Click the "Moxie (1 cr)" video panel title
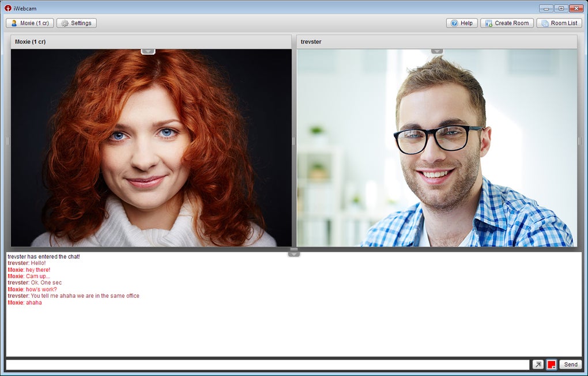 tap(31, 42)
